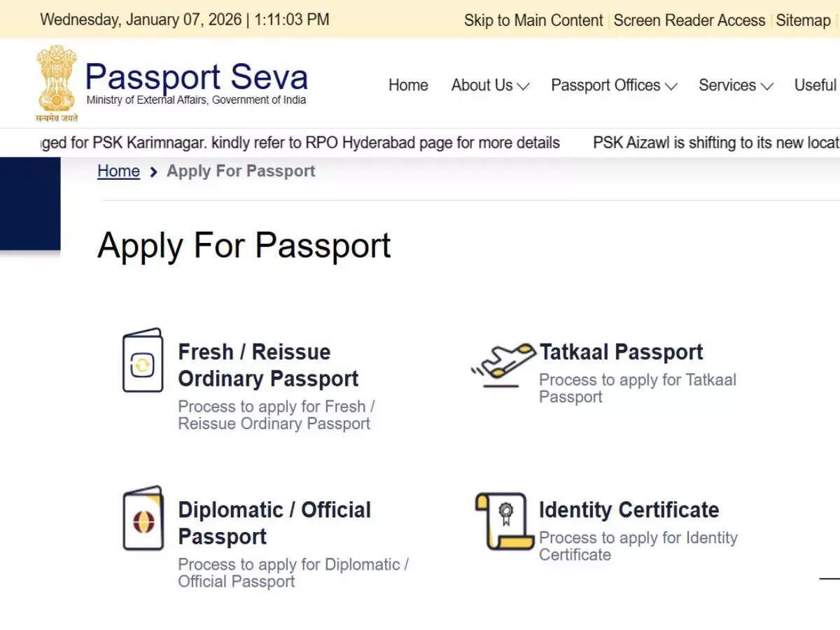Viewport: 840px width, 630px height.
Task: Click the Indian national emblem logo
Action: pos(57,83)
